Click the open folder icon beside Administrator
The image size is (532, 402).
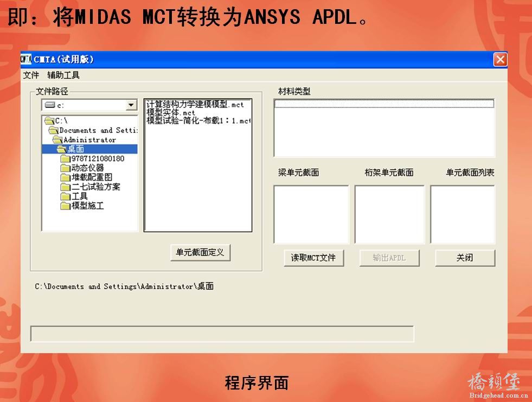(57, 139)
